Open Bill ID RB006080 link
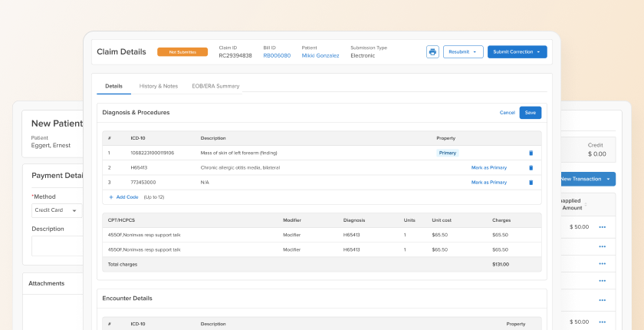Image resolution: width=644 pixels, height=330 pixels. pos(277,56)
